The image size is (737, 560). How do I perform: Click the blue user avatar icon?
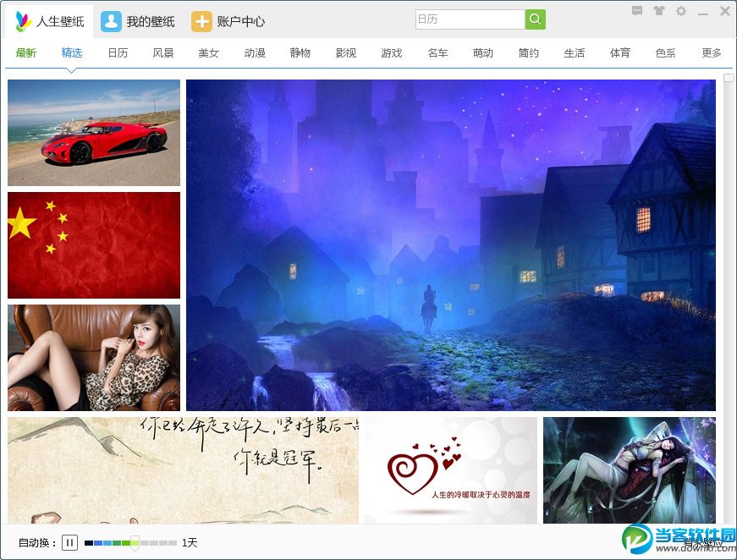pyautogui.click(x=111, y=22)
